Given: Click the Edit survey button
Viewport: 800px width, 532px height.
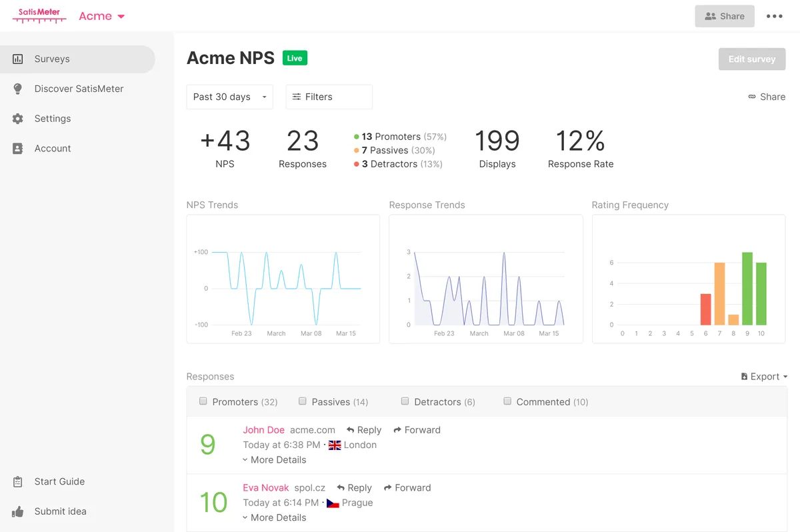Looking at the screenshot, I should (752, 59).
